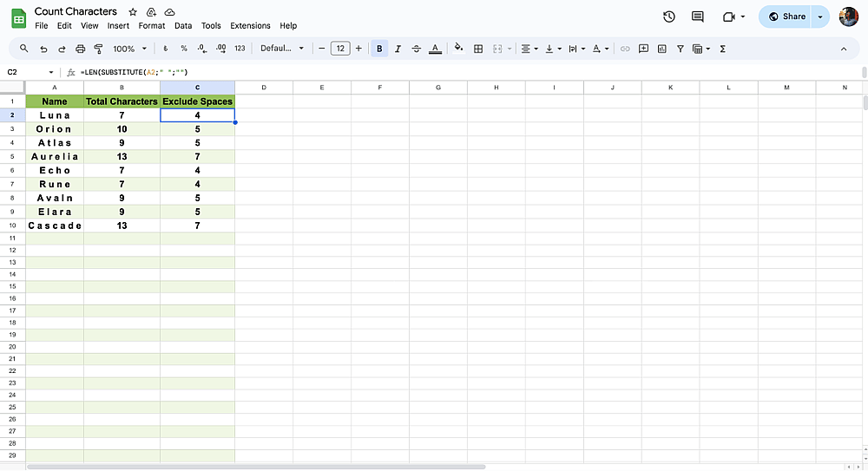This screenshot has height=471, width=868.
Task: Open text wrapping dropdown
Action: coord(577,49)
